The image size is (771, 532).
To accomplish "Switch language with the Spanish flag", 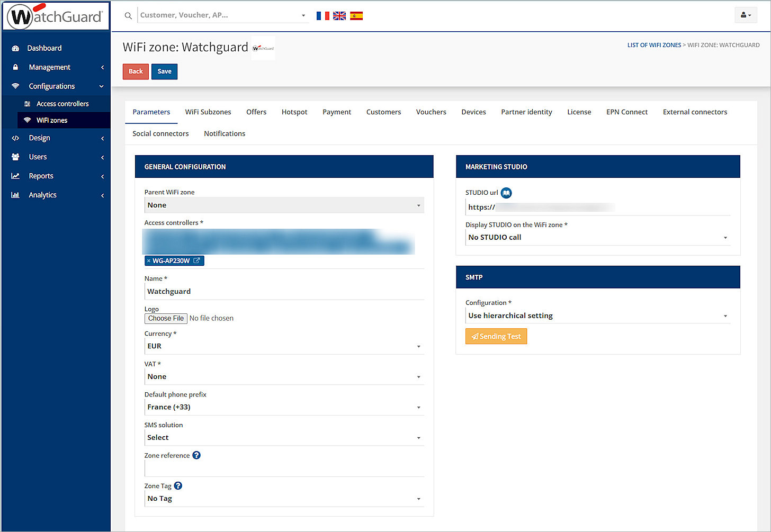I will [x=356, y=16].
